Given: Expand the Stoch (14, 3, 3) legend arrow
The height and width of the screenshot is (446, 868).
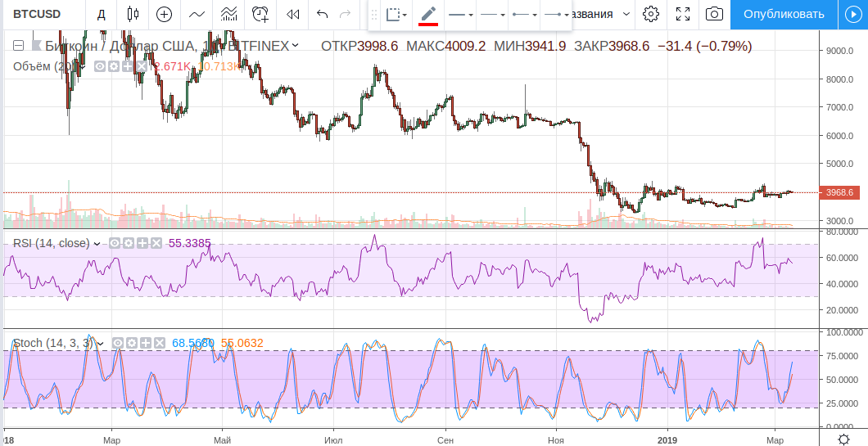Looking at the screenshot, I should 100,343.
